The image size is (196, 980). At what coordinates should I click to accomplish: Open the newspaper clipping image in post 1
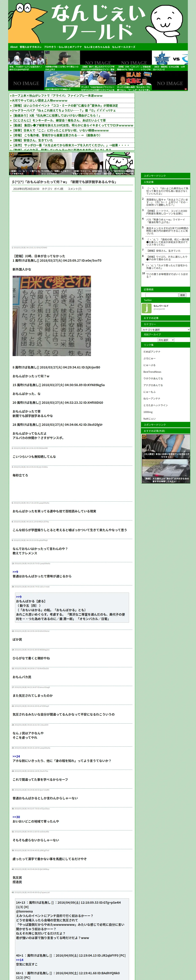[x=52, y=316]
